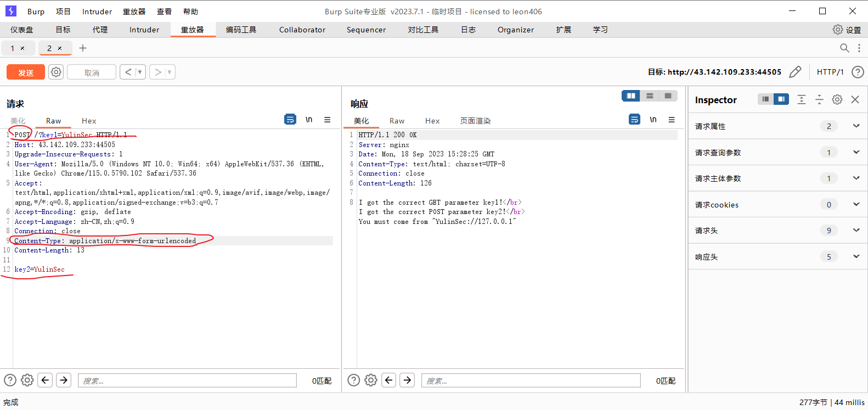Open the Organizer tab

[x=516, y=30]
